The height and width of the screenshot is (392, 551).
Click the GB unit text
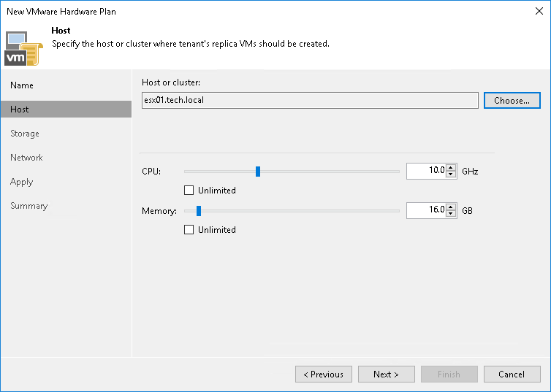(468, 210)
